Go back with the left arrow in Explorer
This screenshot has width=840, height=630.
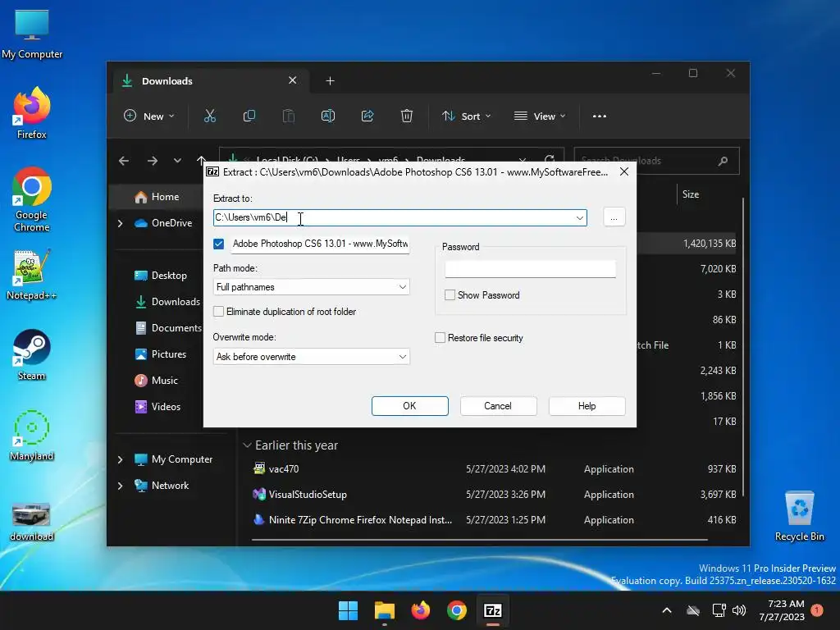point(124,161)
